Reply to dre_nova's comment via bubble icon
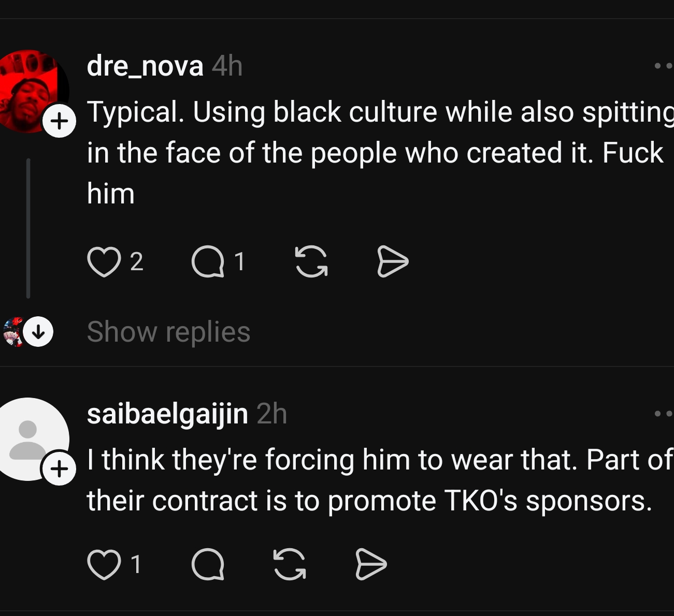This screenshot has height=616, width=674. coord(208,261)
